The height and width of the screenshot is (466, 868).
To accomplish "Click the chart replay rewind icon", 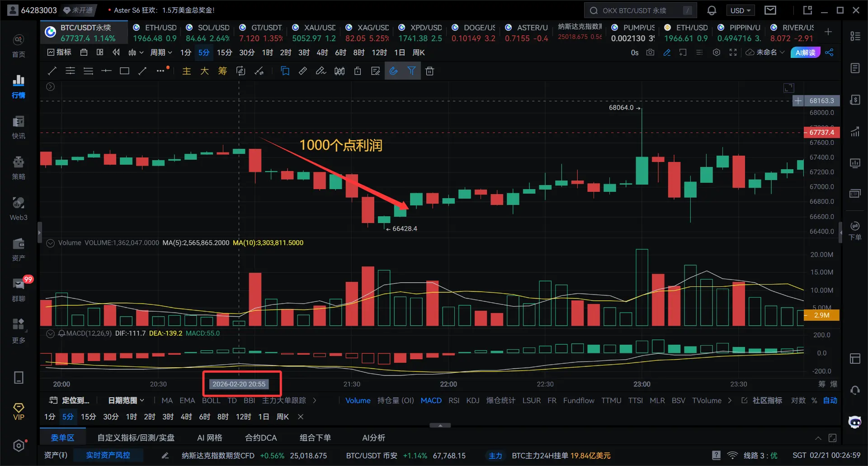I will (116, 52).
